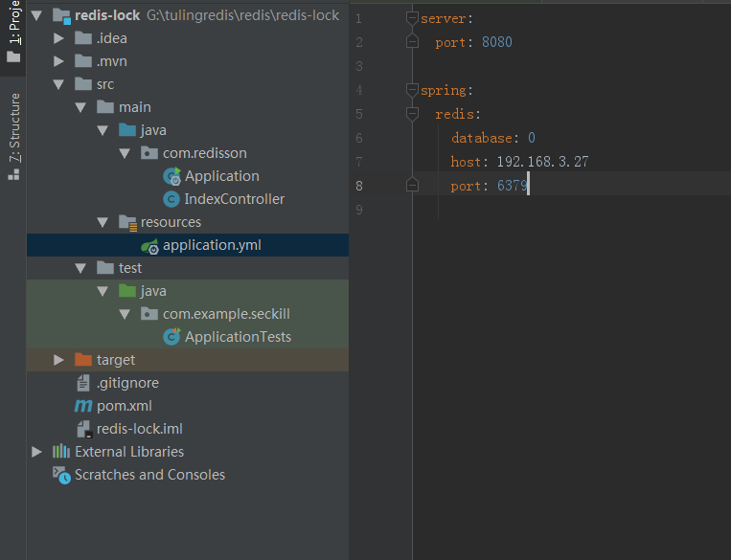Click the IndexController class icon
Viewport: 731px width, 560px height.
coord(171,199)
